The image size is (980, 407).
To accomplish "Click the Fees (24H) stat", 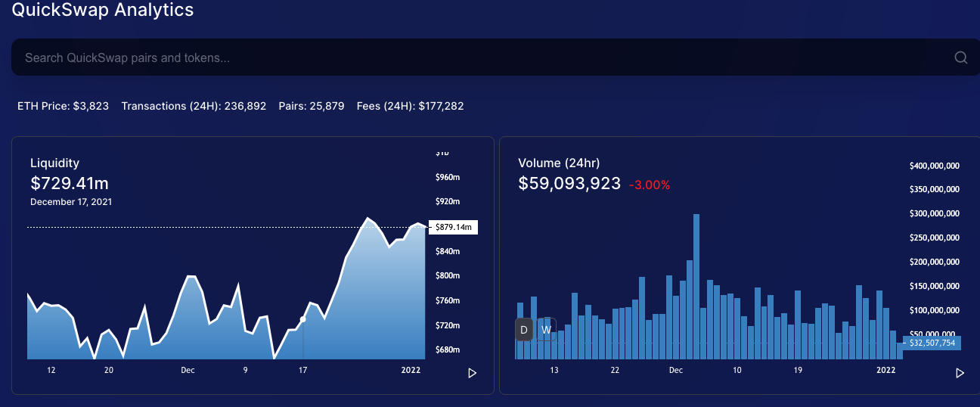I will coord(411,106).
